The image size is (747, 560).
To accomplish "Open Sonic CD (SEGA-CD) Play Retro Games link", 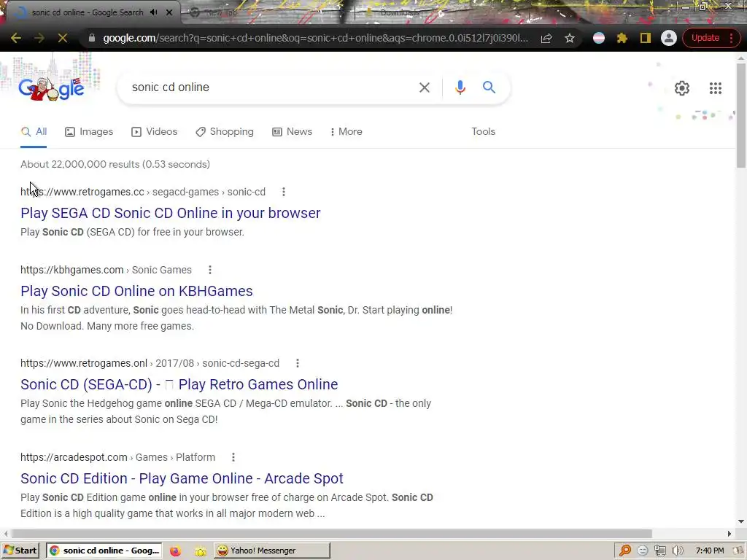I will tap(179, 384).
